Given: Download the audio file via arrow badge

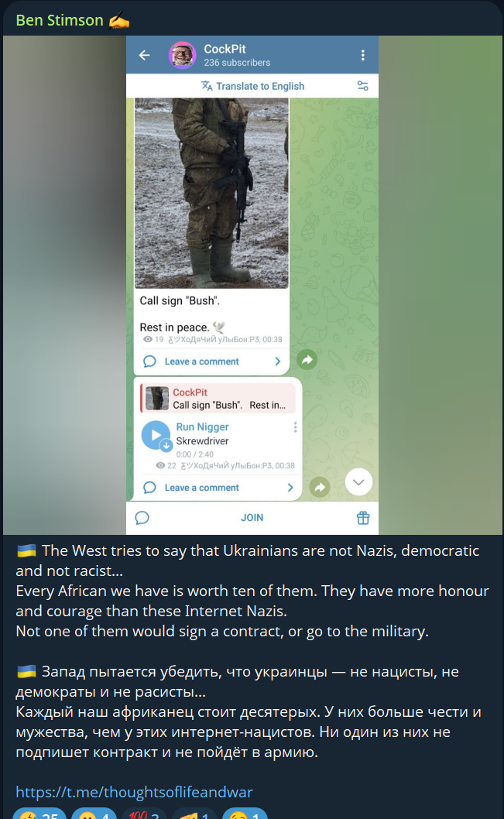Looking at the screenshot, I should click(166, 446).
